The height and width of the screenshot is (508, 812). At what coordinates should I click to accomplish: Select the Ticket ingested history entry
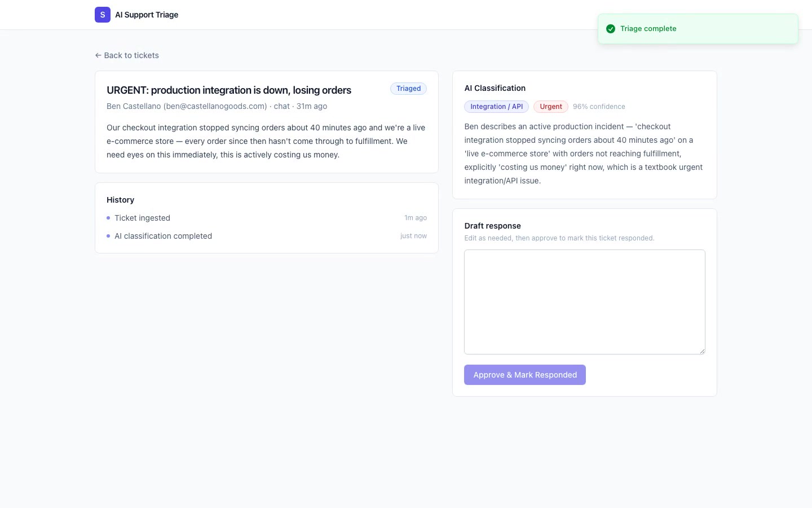click(267, 218)
